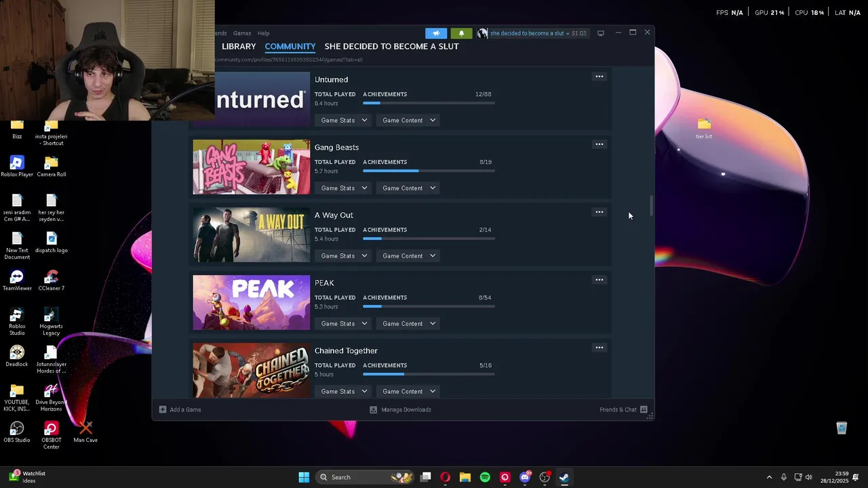Switch to the COMMUNITY tab
The width and height of the screenshot is (868, 488).
tap(290, 46)
